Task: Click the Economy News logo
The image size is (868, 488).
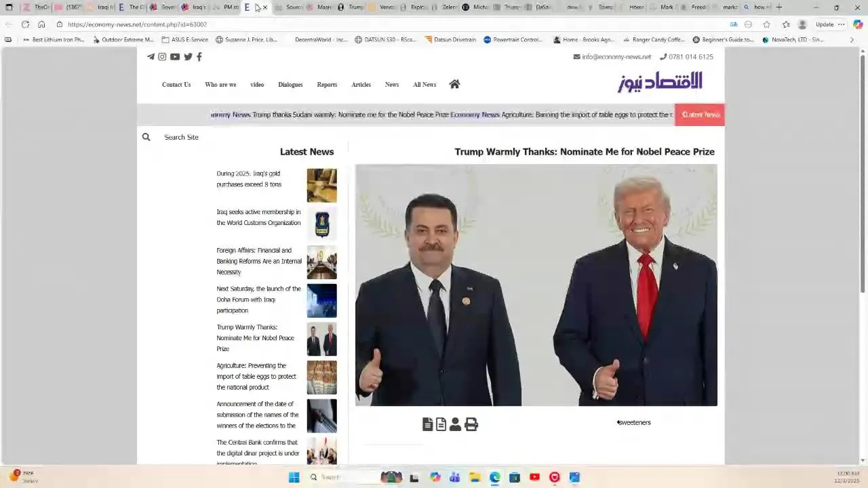Action: click(x=660, y=82)
